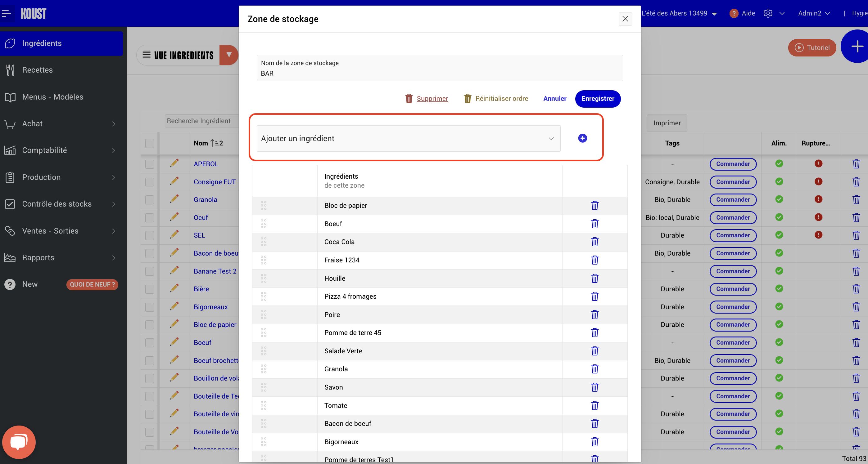Delete Coca Cola from the storage zone

pyautogui.click(x=595, y=242)
